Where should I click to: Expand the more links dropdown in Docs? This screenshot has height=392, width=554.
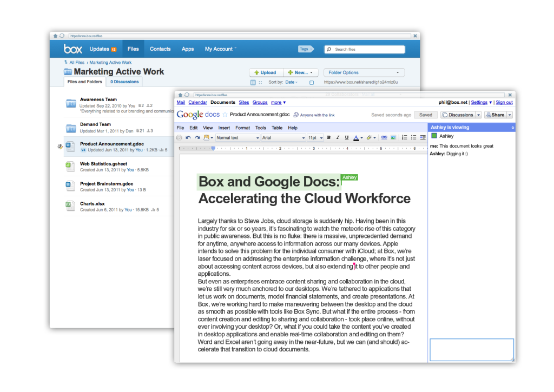pos(279,102)
